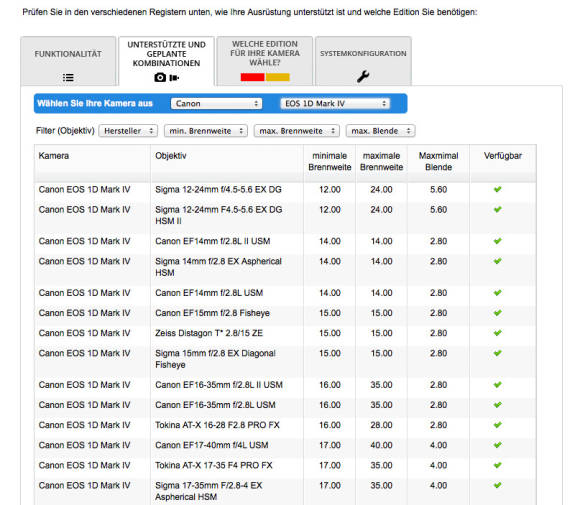580x505 pixels.
Task: Open the Canon manufacturer dropdown
Action: pos(216,104)
